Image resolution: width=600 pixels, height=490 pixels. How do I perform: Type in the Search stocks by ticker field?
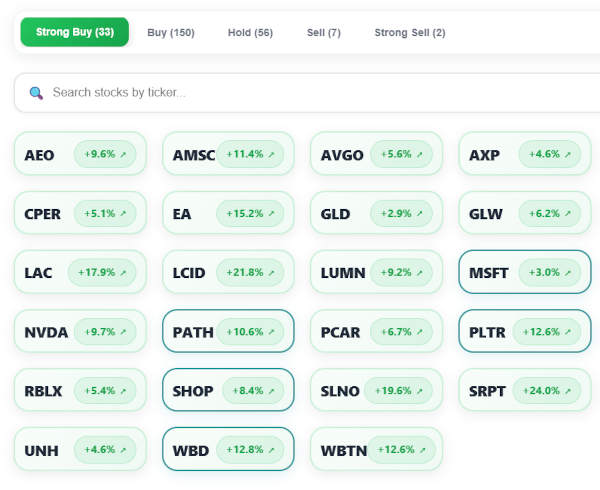pos(300,93)
